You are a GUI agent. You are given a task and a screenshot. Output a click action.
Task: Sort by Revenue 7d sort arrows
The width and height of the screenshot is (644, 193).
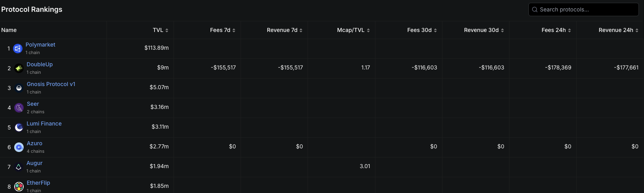[x=301, y=30]
